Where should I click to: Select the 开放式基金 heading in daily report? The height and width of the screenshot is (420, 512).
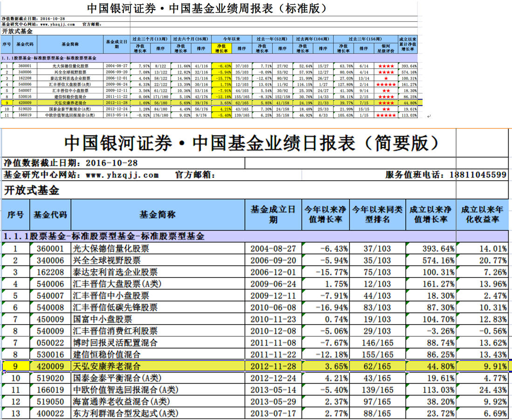(x=31, y=190)
